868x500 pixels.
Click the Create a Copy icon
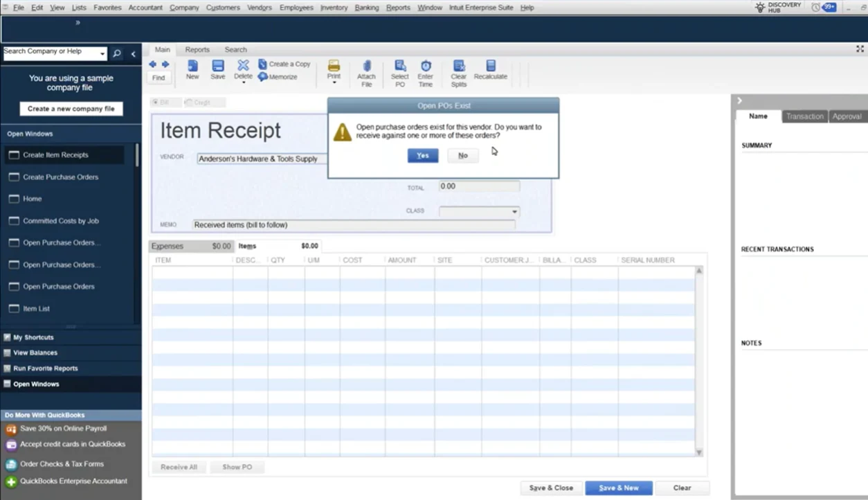pyautogui.click(x=263, y=64)
